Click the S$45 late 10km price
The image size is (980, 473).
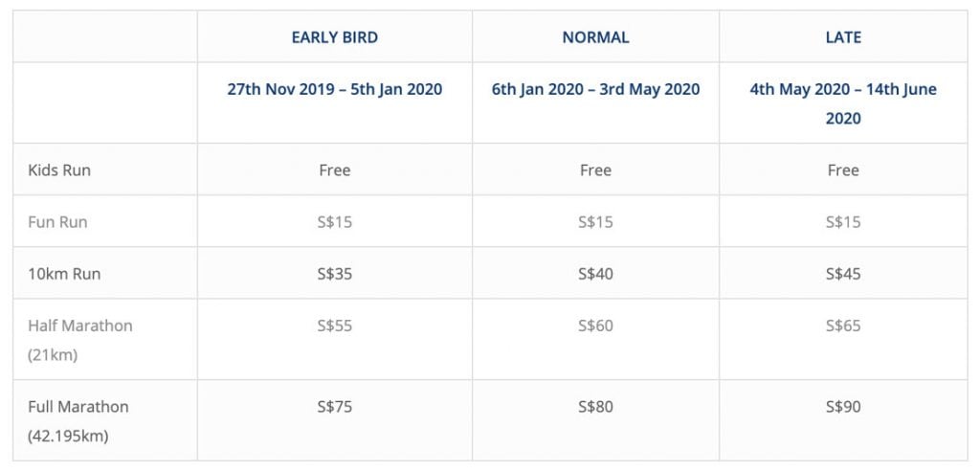pyautogui.click(x=843, y=274)
